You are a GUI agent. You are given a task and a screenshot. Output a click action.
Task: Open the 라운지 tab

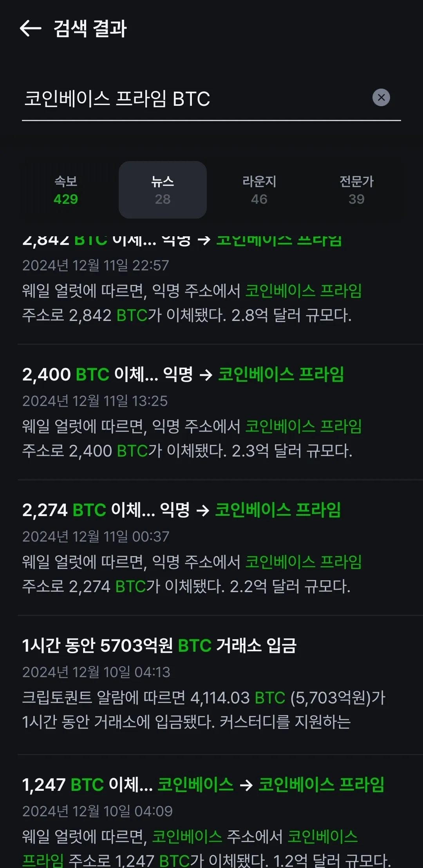pos(259,190)
